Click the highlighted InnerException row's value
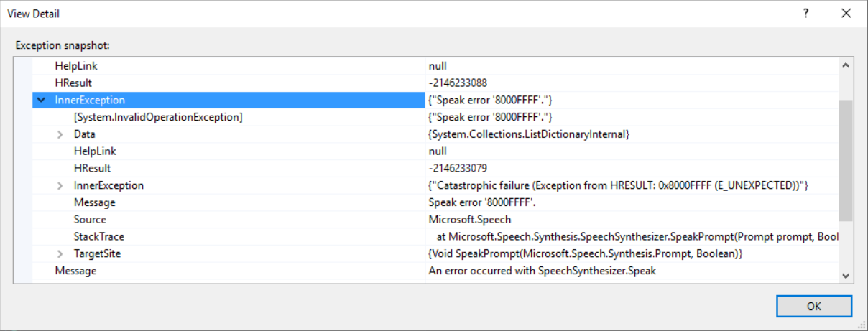 tap(490, 101)
